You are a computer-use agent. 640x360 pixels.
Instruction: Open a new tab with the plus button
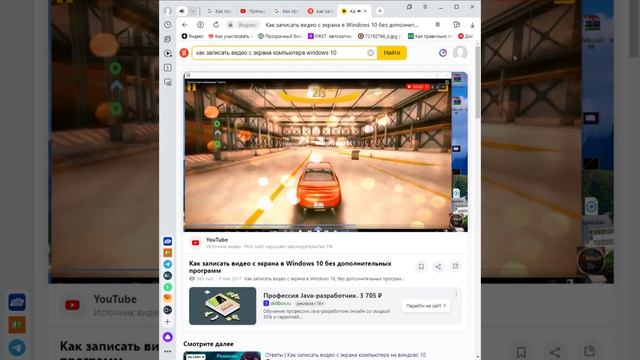(x=380, y=11)
